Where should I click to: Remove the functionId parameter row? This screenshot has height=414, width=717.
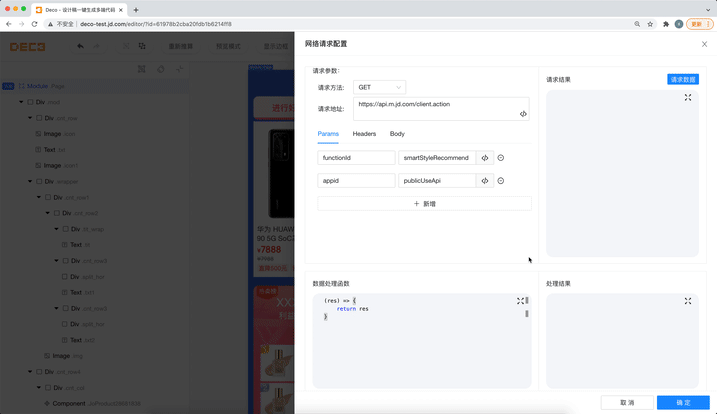[x=501, y=158]
